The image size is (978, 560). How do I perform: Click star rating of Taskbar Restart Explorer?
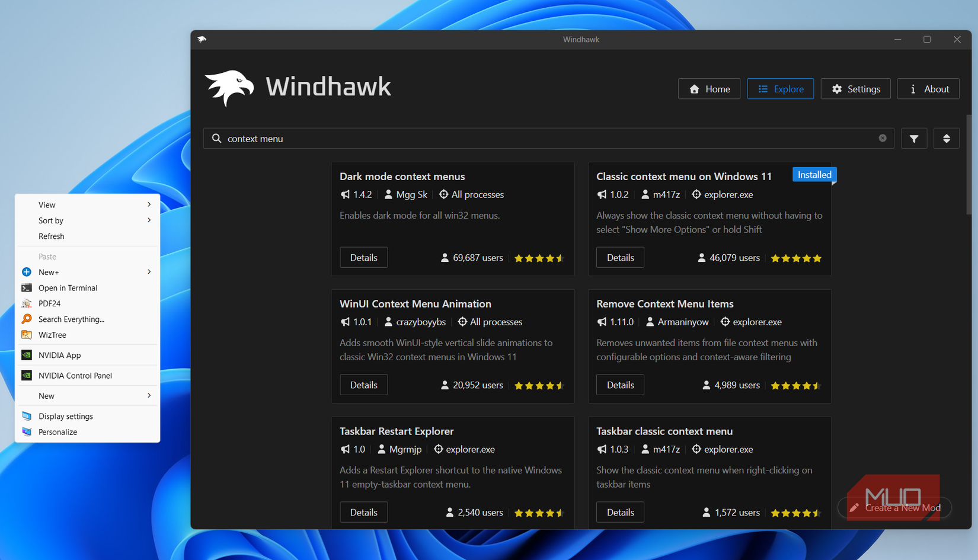pyautogui.click(x=539, y=513)
